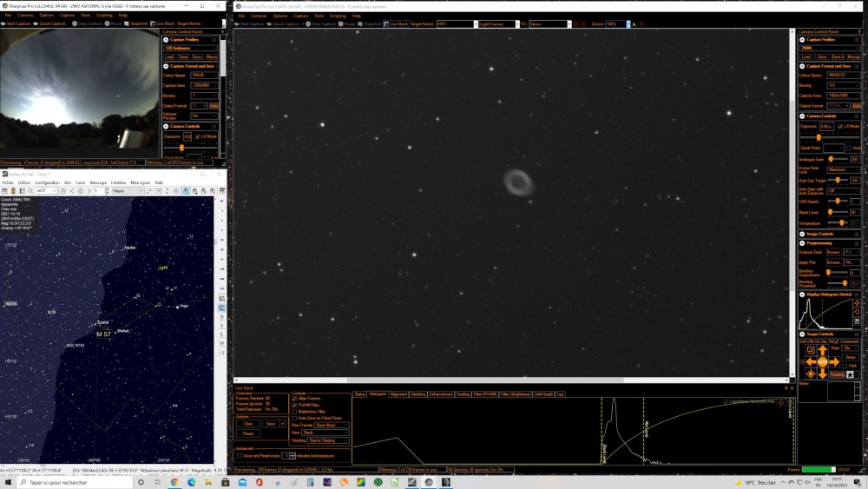The image size is (868, 489).
Task: Click the search magnifier in Cartes du Ciel toolbar
Action: (30, 191)
